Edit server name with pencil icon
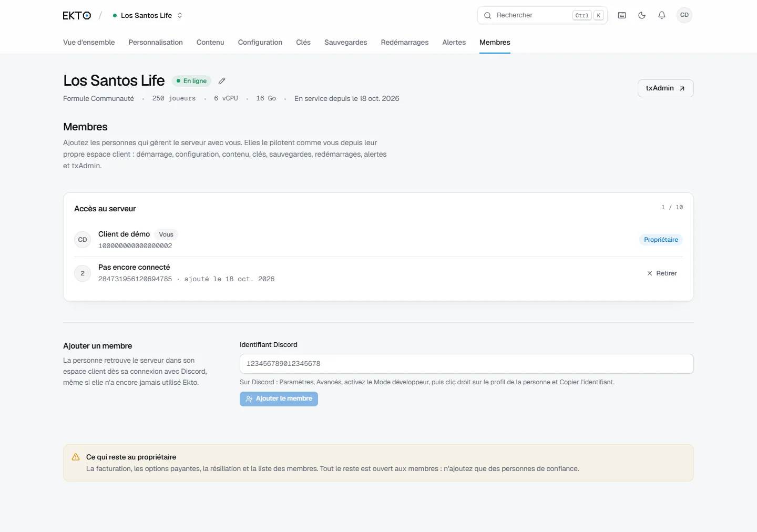This screenshot has width=757, height=532. click(x=222, y=81)
